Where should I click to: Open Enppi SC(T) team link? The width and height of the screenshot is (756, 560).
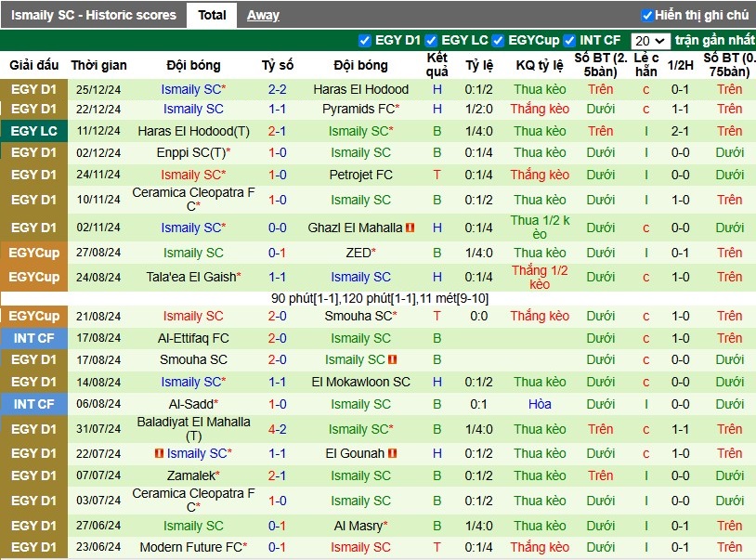tap(193, 153)
